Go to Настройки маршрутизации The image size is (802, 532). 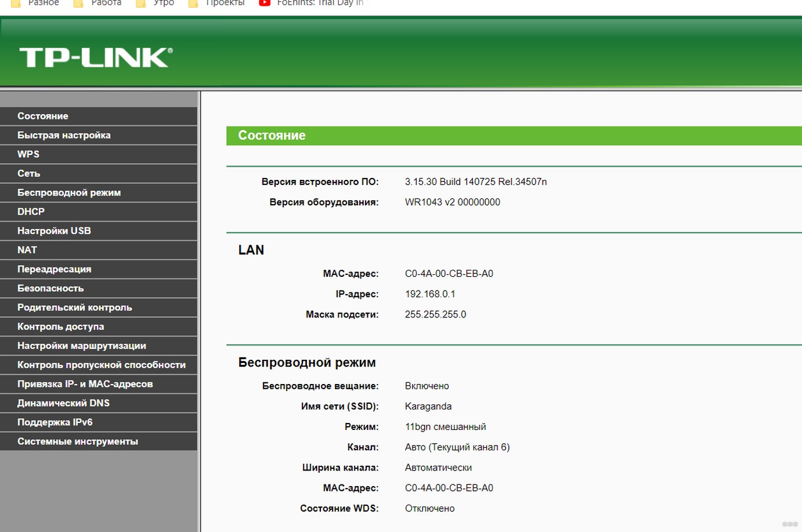point(99,346)
